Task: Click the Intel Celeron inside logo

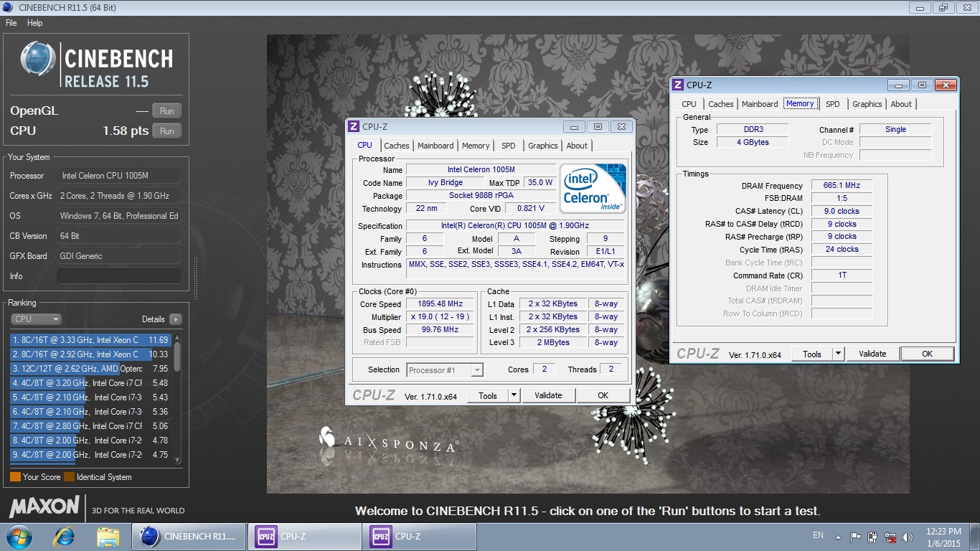Action: coord(593,188)
